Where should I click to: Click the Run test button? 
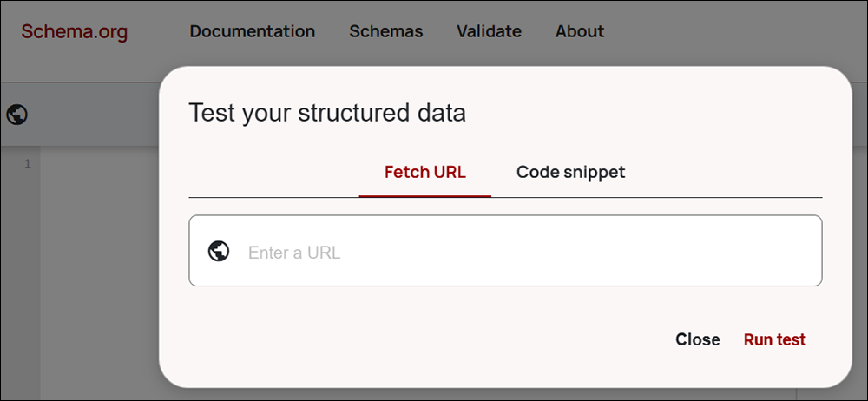(774, 339)
